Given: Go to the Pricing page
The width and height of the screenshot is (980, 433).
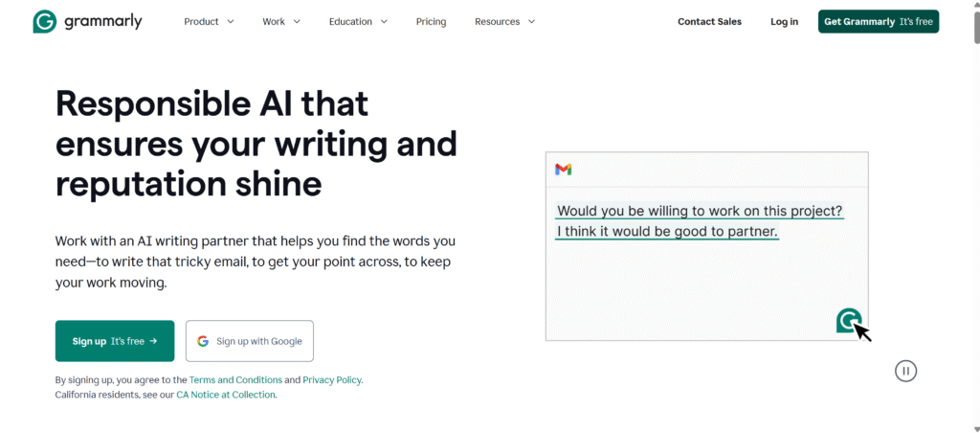Looking at the screenshot, I should pyautogui.click(x=431, y=21).
